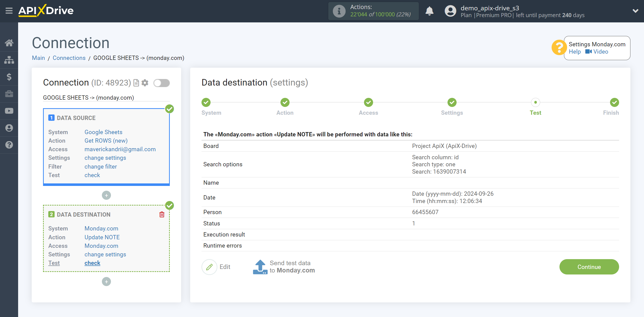Open billing dollar sidebar icon

[9, 77]
